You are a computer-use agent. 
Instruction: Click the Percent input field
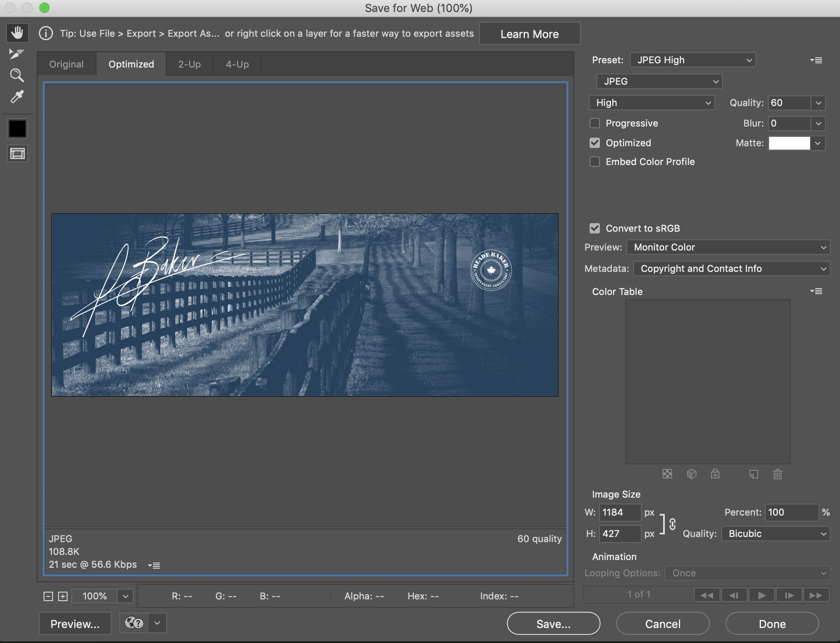(x=791, y=512)
